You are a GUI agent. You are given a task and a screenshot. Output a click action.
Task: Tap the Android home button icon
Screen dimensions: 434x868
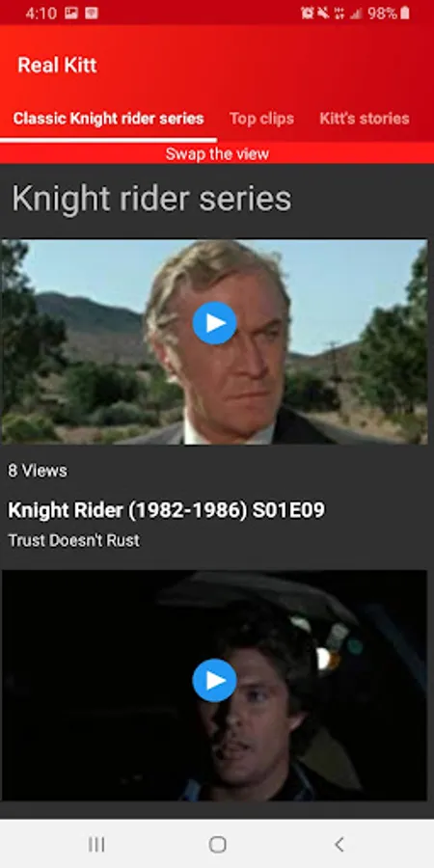click(217, 844)
